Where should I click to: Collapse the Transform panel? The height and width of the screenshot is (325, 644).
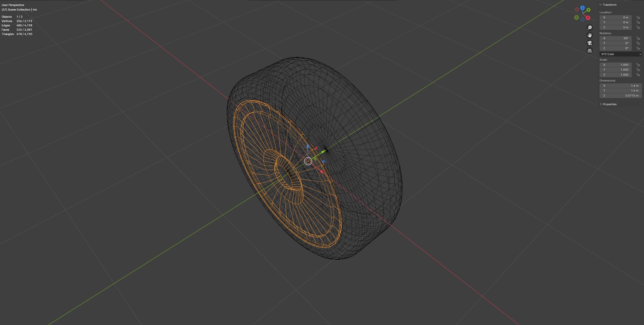pyautogui.click(x=600, y=5)
